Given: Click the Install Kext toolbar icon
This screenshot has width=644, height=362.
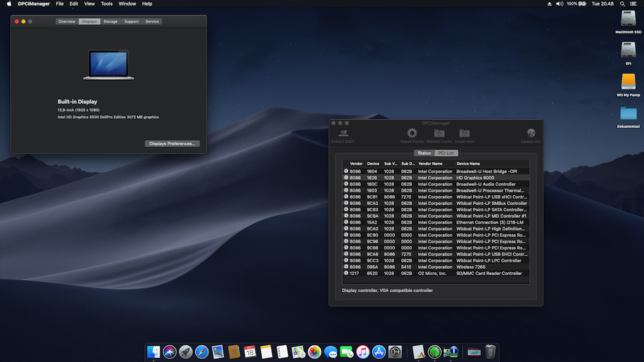Looking at the screenshot, I should click(x=464, y=133).
